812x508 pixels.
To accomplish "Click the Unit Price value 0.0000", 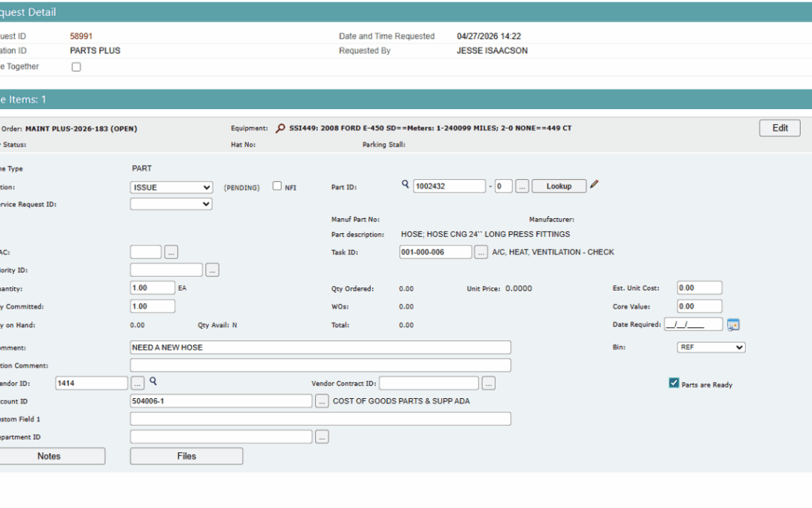I will (x=518, y=288).
